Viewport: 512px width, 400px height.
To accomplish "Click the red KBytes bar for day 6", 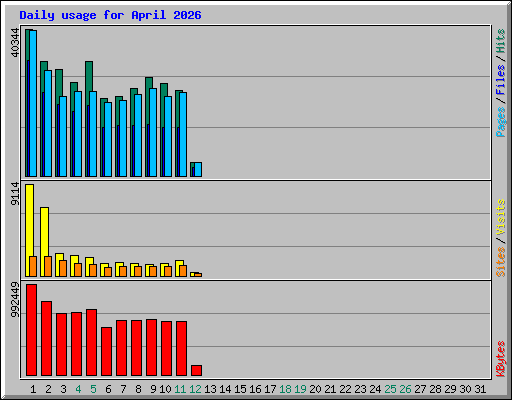I will (x=107, y=352).
